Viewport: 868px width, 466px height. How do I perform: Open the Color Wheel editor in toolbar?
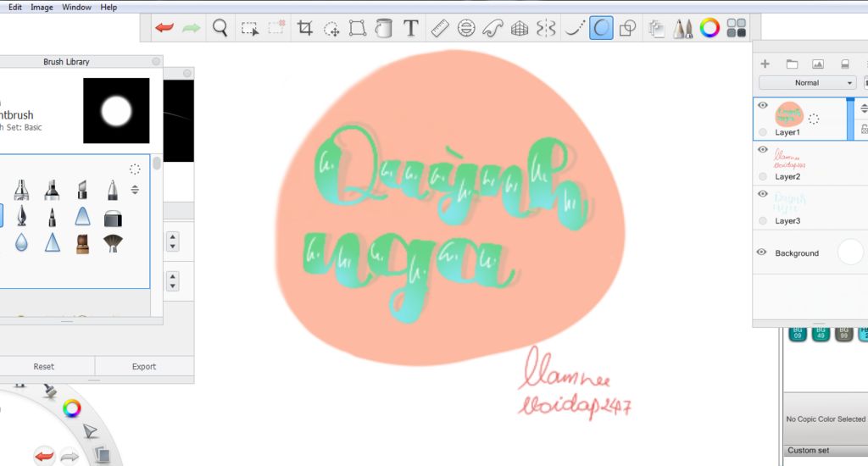click(709, 28)
